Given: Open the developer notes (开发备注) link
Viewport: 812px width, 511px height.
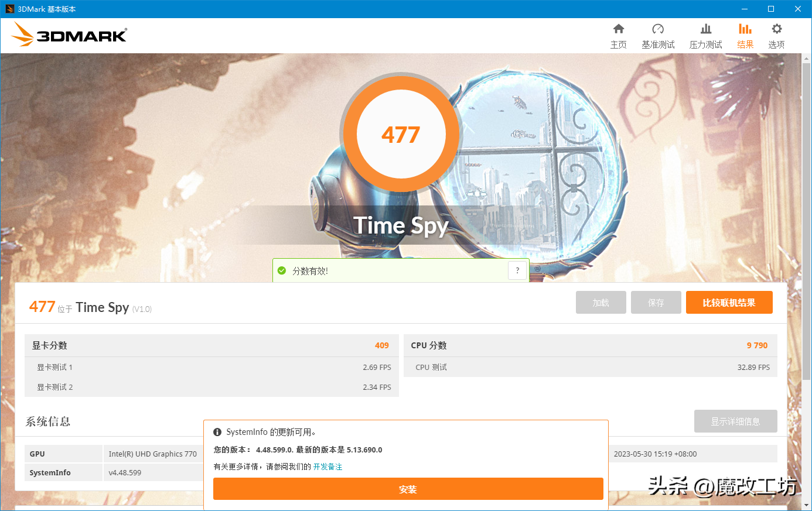Looking at the screenshot, I should (x=327, y=467).
